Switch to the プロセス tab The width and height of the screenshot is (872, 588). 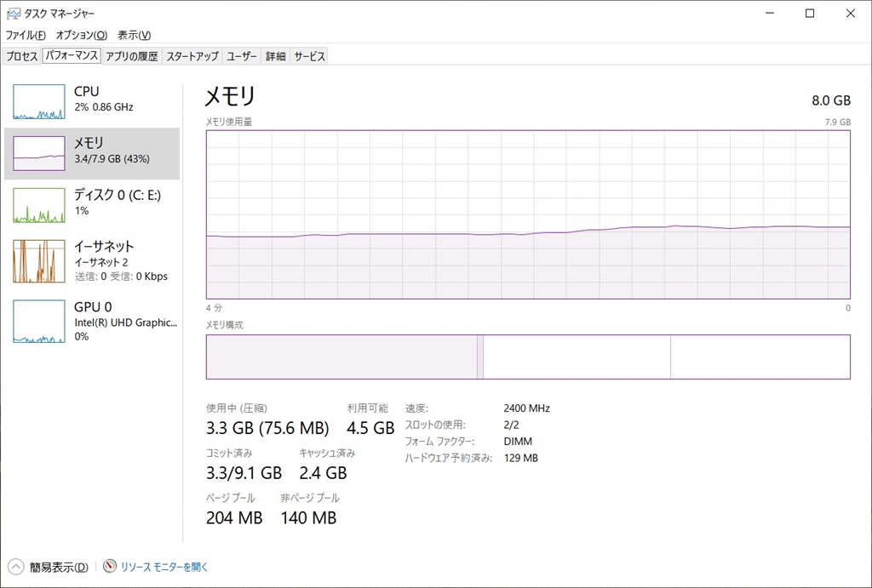(21, 56)
